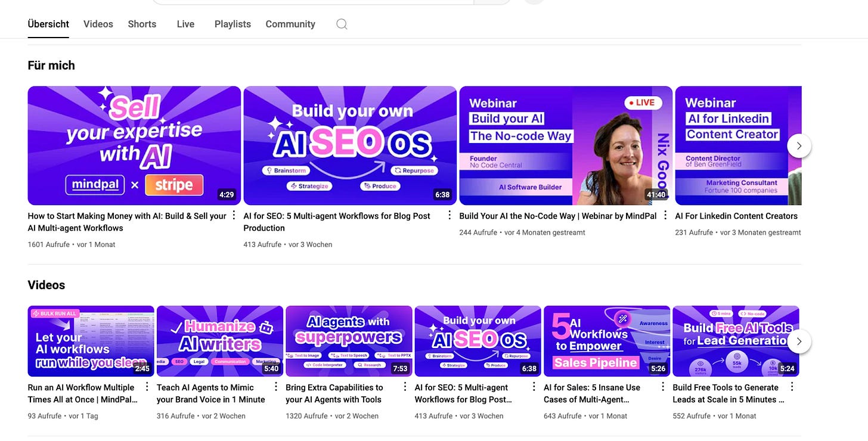Viewport: 868px width, 441px height.
Task: Open options menu for 'Build Free Tools to Generate' video
Action: coord(792,387)
